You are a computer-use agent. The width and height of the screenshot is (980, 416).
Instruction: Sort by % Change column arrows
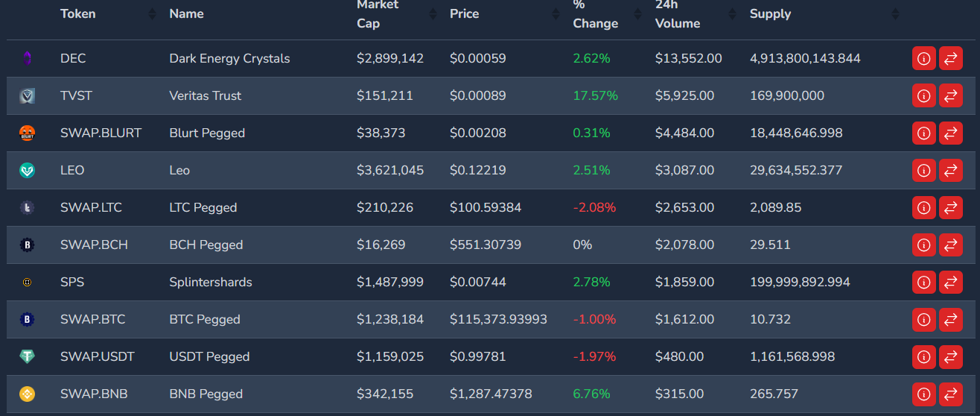tap(637, 14)
